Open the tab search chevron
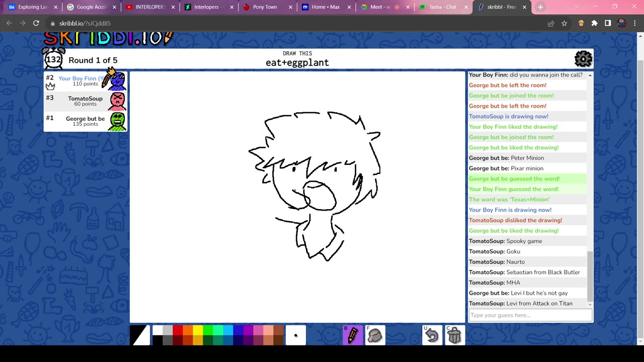Screen dimensions: 644x362 (577, 7)
